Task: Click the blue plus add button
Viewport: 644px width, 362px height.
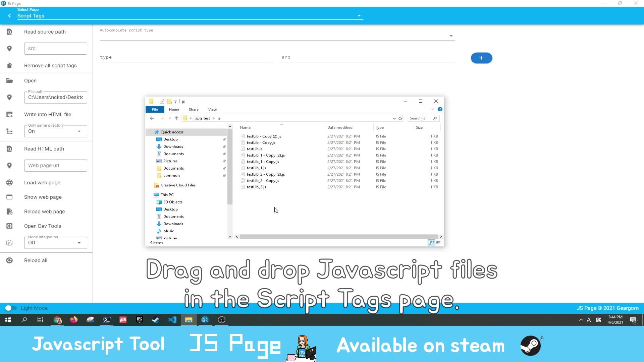Action: pos(481,58)
